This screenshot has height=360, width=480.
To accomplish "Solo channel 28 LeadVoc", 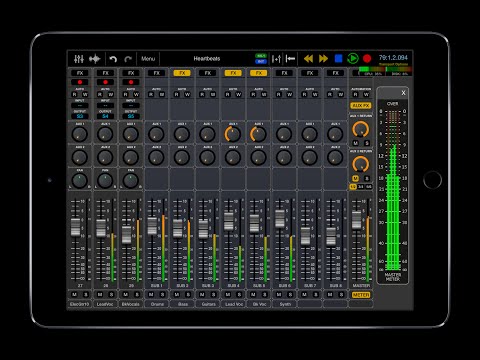I will click(111, 295).
